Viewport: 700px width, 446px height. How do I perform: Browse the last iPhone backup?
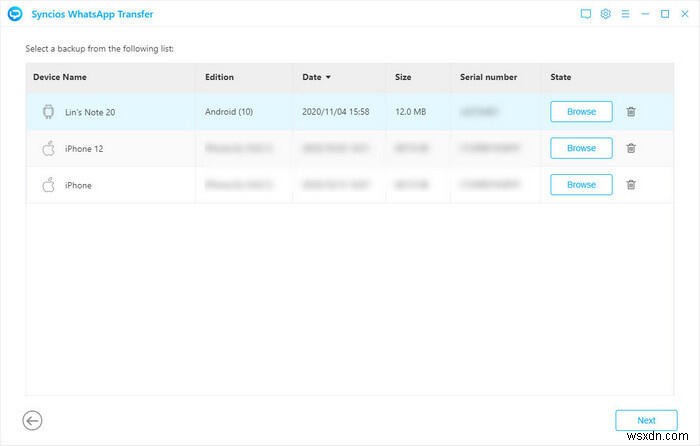(x=581, y=184)
